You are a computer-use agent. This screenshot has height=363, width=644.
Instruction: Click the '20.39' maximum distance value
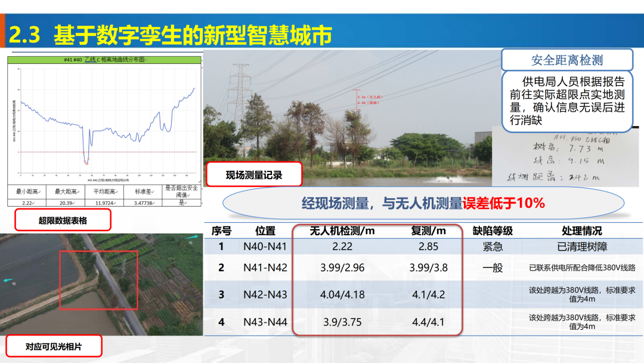66,203
